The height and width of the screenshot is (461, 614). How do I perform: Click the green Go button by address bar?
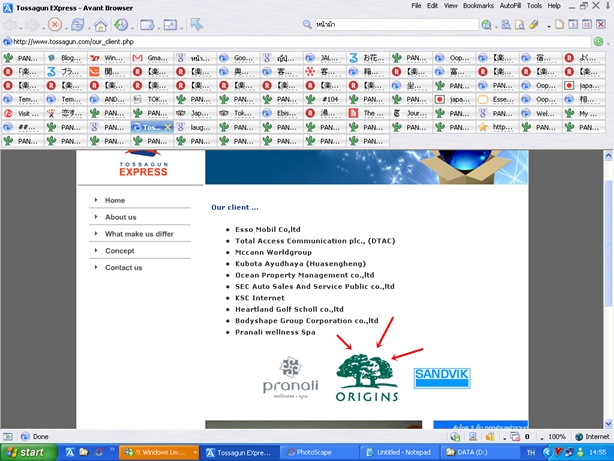[x=598, y=42]
